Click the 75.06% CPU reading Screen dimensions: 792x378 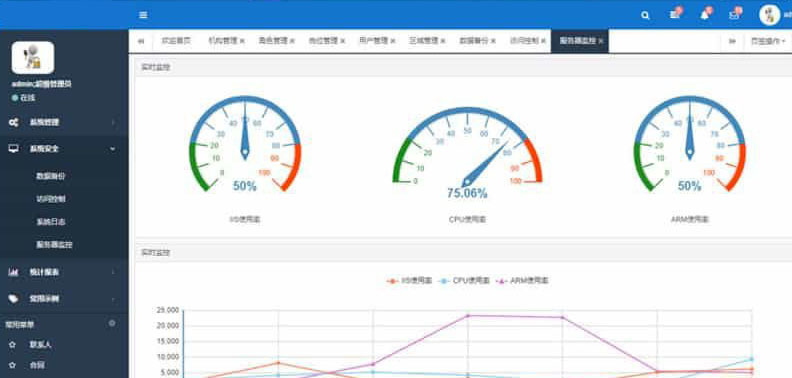pos(467,193)
